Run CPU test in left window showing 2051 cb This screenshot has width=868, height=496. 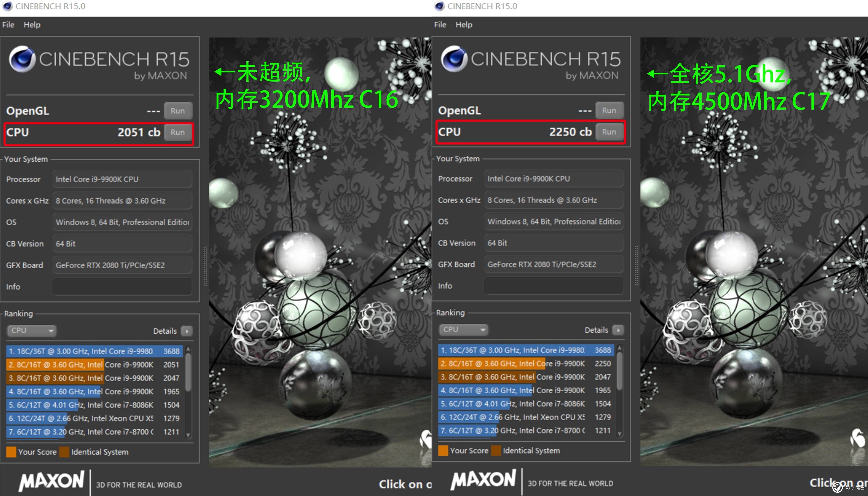[x=178, y=132]
